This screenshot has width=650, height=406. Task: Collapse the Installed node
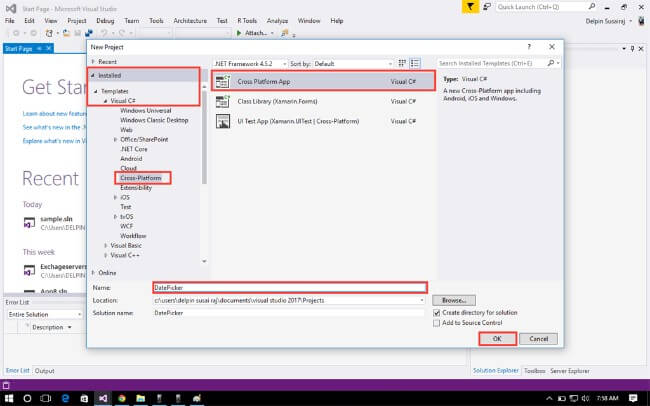93,75
